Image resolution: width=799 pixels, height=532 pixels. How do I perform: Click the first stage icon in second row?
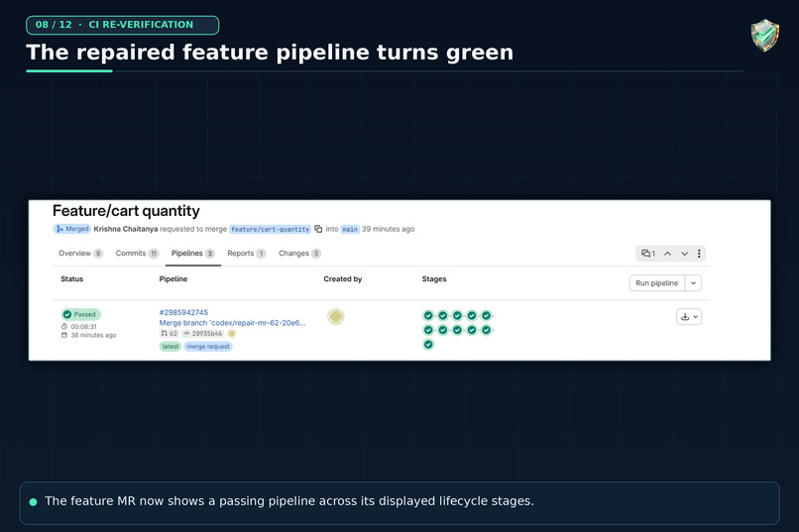(428, 330)
